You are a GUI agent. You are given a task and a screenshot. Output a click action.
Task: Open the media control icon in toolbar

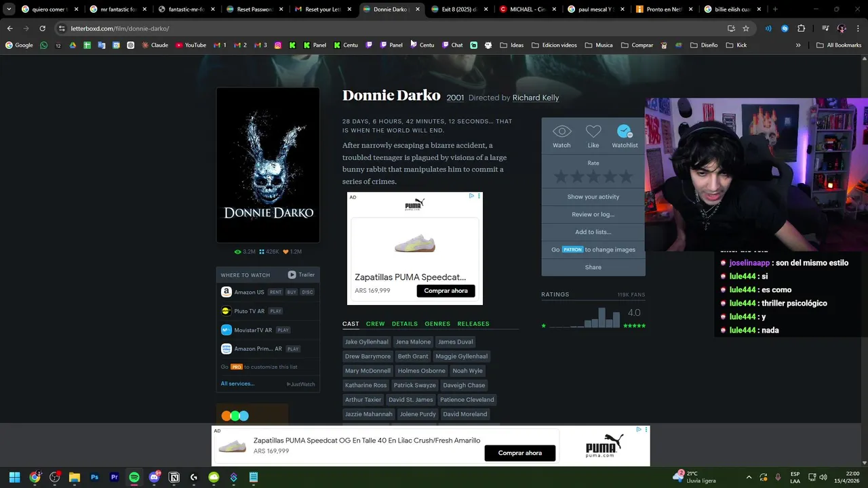pyautogui.click(x=825, y=28)
